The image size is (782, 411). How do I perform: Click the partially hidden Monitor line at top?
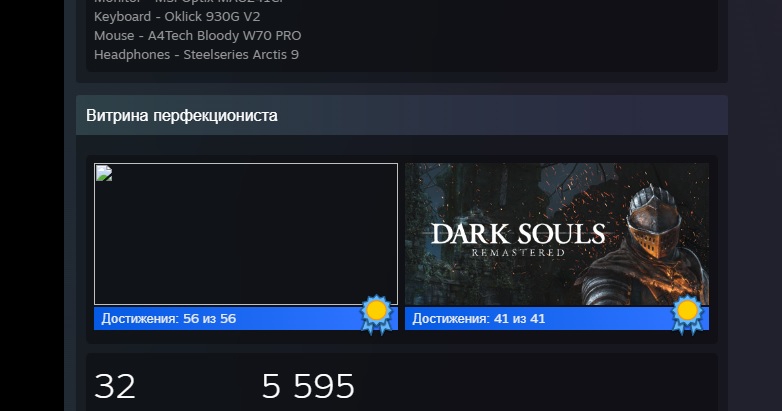[x=190, y=1]
